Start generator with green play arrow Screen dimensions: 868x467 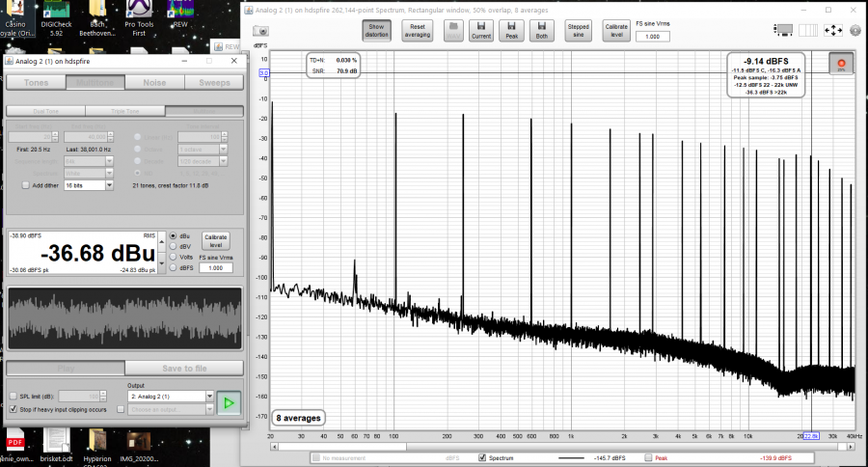point(229,403)
